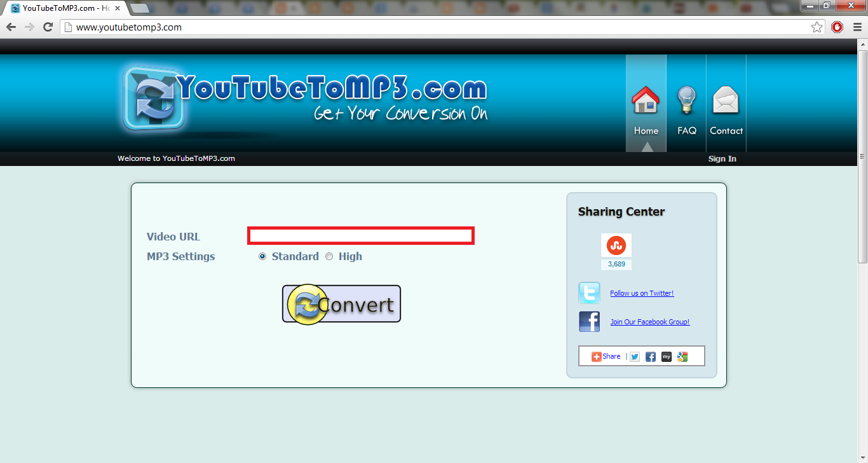Image resolution: width=868 pixels, height=463 pixels.
Task: Click the Twitter bird icon
Action: coord(589,293)
